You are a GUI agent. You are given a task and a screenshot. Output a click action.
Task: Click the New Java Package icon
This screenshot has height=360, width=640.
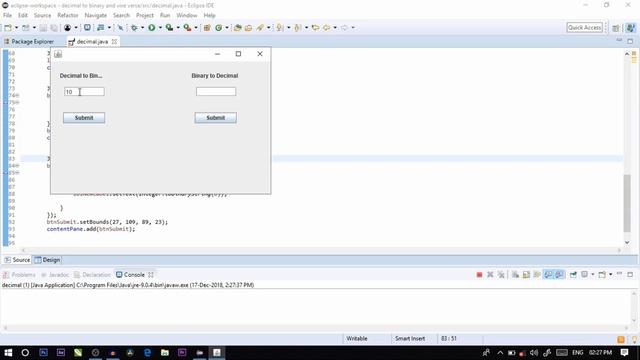[207, 28]
